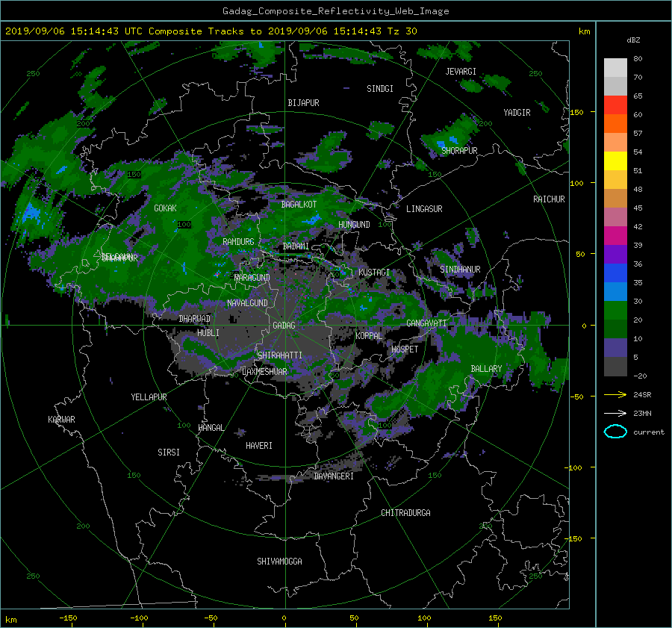Select the white 80 dBZ color swatch
672x628 pixels.
click(615, 68)
